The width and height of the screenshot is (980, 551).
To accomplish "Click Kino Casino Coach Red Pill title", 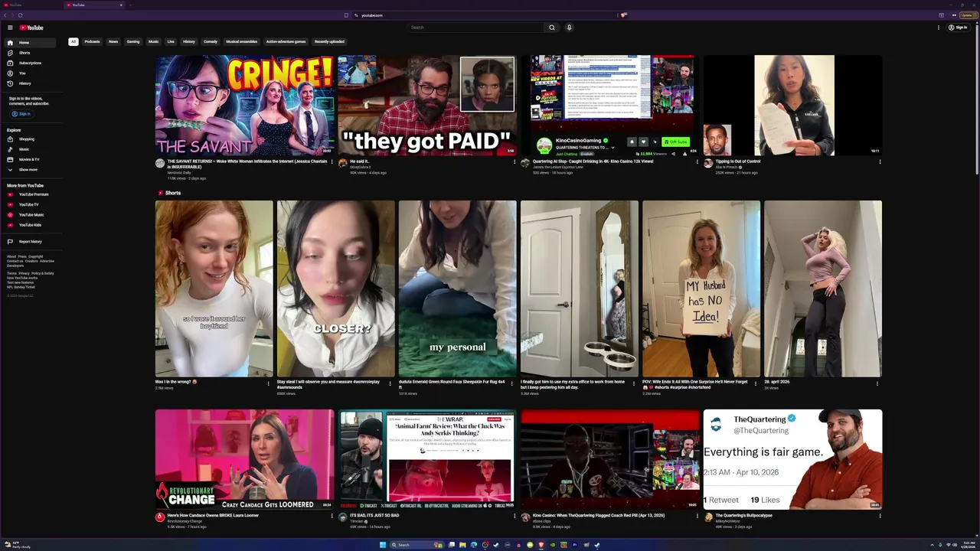I will pyautogui.click(x=599, y=516).
